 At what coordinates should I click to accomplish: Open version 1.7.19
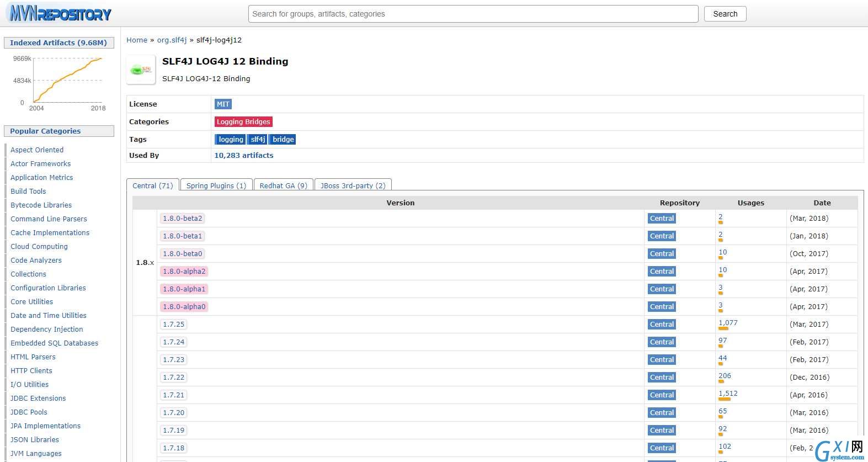click(174, 431)
